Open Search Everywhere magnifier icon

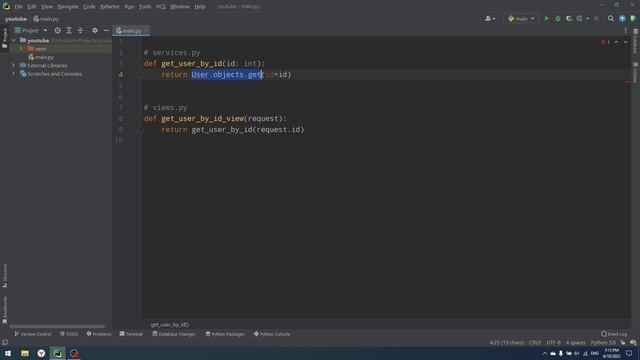611,19
